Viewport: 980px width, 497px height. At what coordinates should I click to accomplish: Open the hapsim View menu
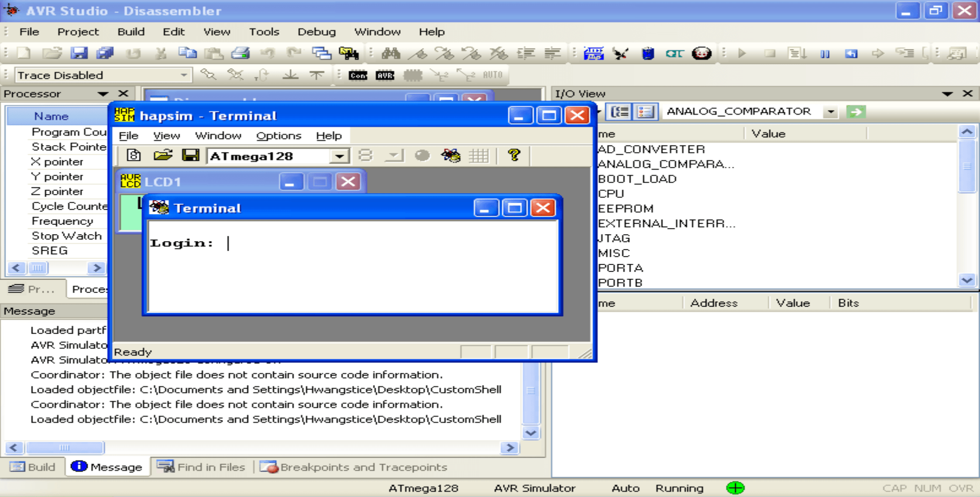[166, 136]
